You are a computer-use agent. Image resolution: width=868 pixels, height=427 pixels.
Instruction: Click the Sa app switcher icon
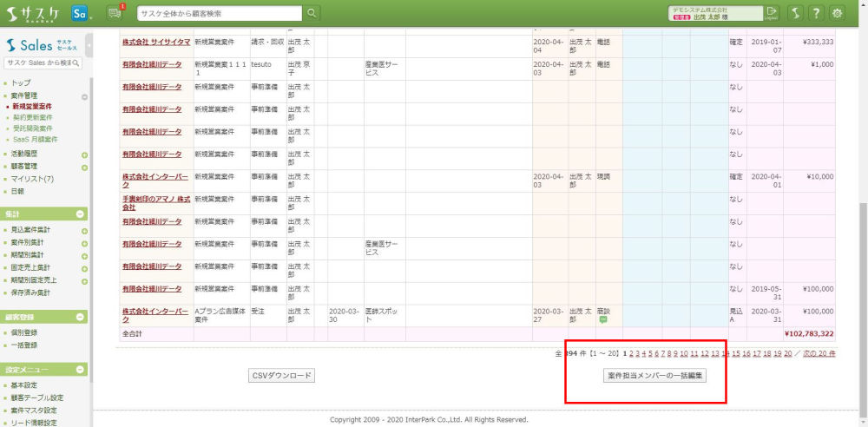(82, 13)
